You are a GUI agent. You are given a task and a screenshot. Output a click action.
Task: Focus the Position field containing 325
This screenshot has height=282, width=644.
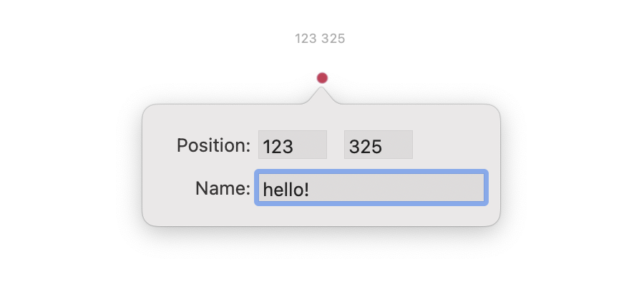379,145
